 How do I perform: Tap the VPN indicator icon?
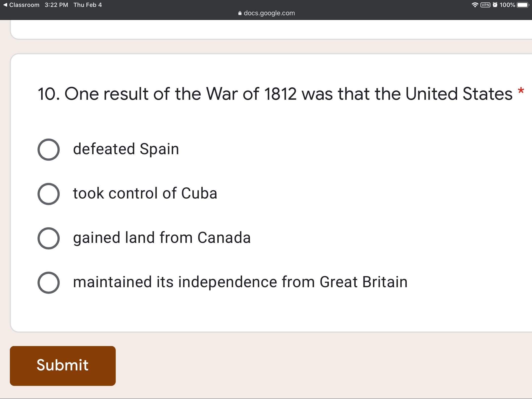(485, 5)
